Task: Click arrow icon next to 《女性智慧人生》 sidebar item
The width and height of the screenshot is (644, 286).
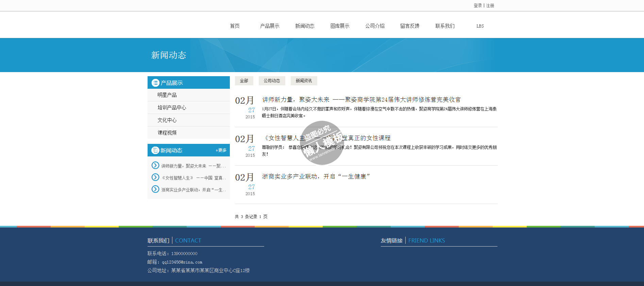Action: [x=155, y=177]
